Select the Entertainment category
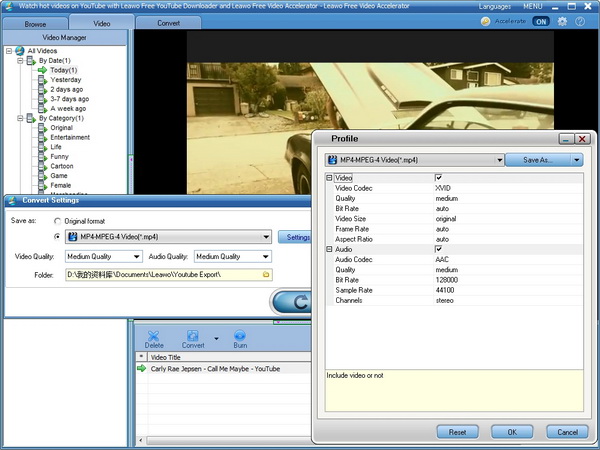This screenshot has height=450, width=600. pyautogui.click(x=70, y=137)
